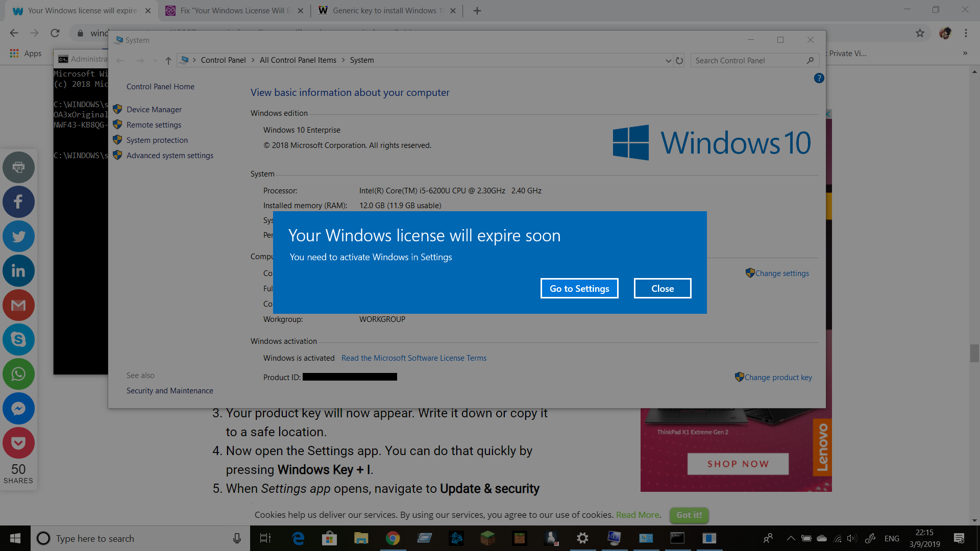This screenshot has height=551, width=980.
Task: Open the Apps bookmarks shortcut
Action: pyautogui.click(x=26, y=53)
